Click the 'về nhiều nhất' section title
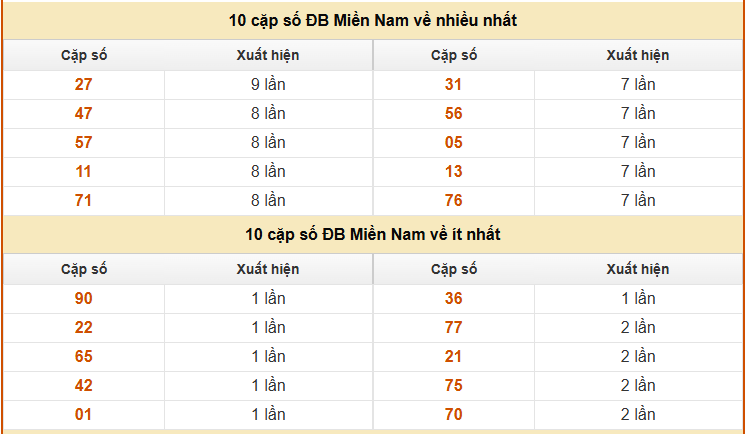This screenshot has width=747, height=434. 373,20
